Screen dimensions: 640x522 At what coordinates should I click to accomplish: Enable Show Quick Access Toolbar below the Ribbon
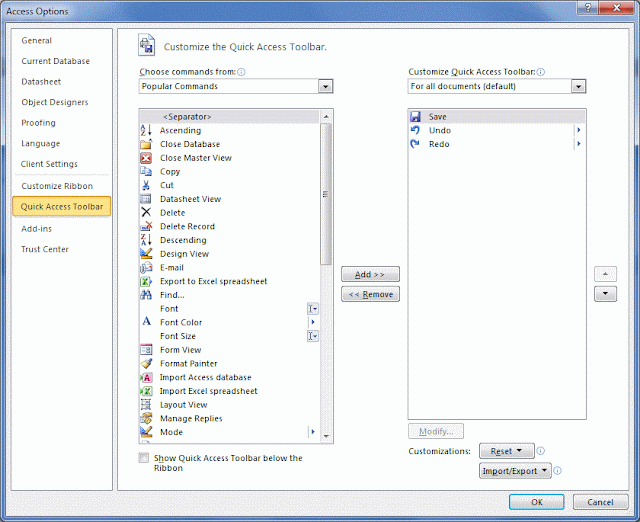(144, 458)
